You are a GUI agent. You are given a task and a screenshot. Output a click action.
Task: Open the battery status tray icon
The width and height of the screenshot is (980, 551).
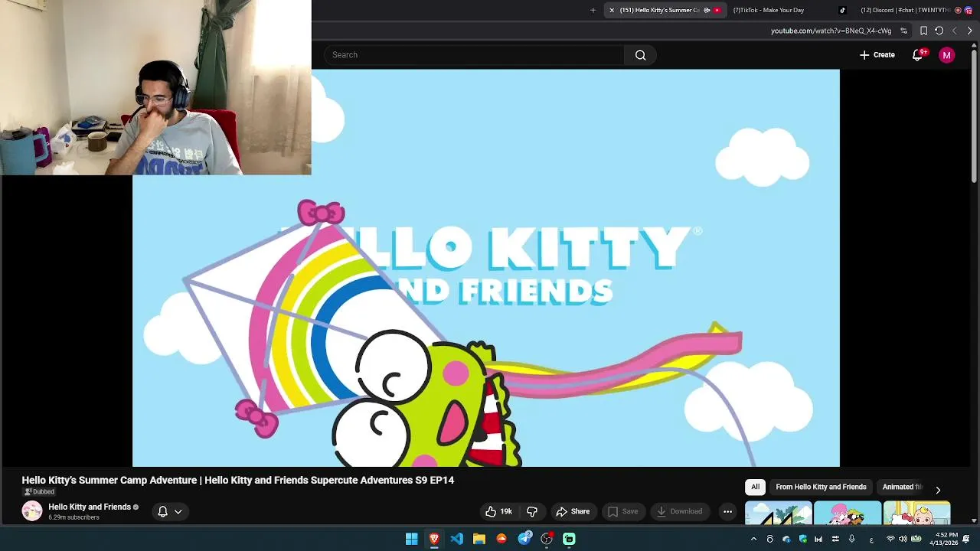[916, 540]
